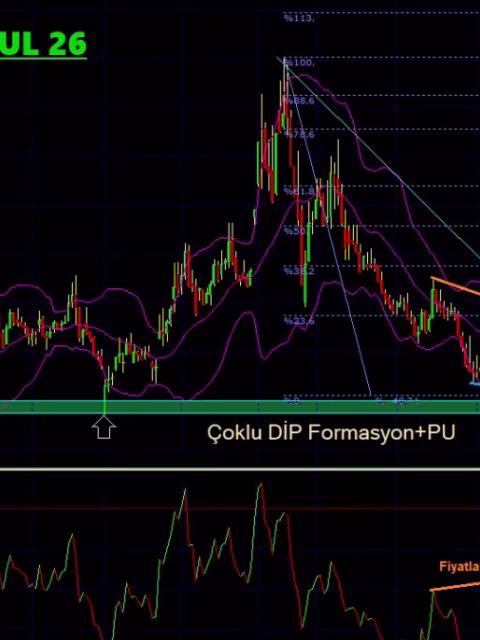Screen dimensions: 480x640
Task: Select the %38,2 Fibonacci label
Action: [300, 271]
